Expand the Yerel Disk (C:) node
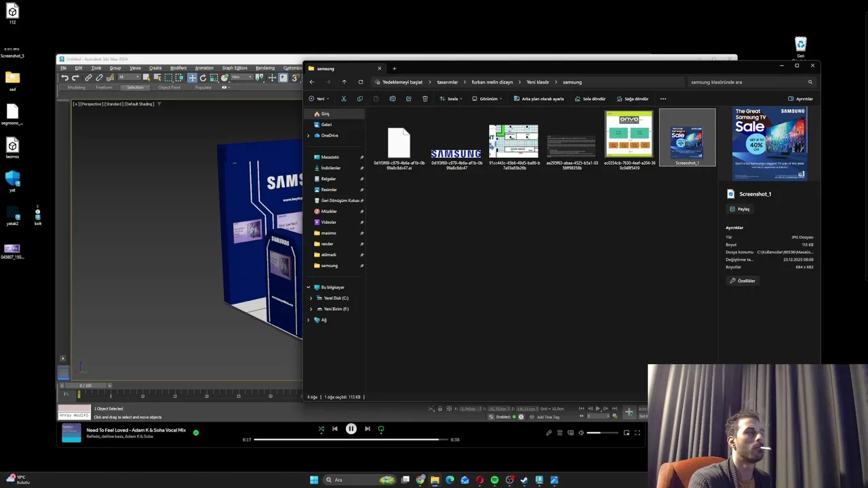868x488 pixels. point(311,298)
